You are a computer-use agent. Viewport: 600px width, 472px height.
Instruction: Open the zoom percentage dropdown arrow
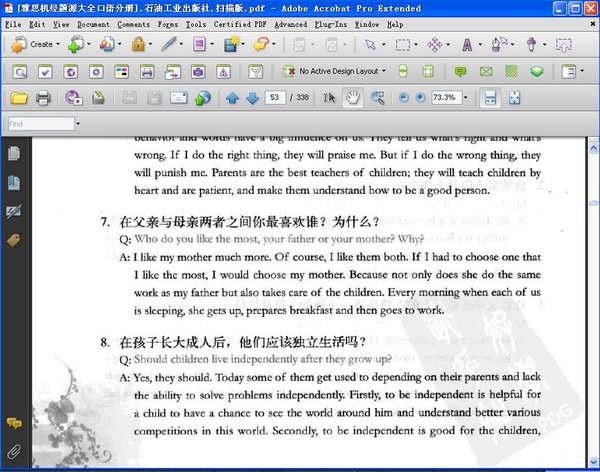(466, 98)
